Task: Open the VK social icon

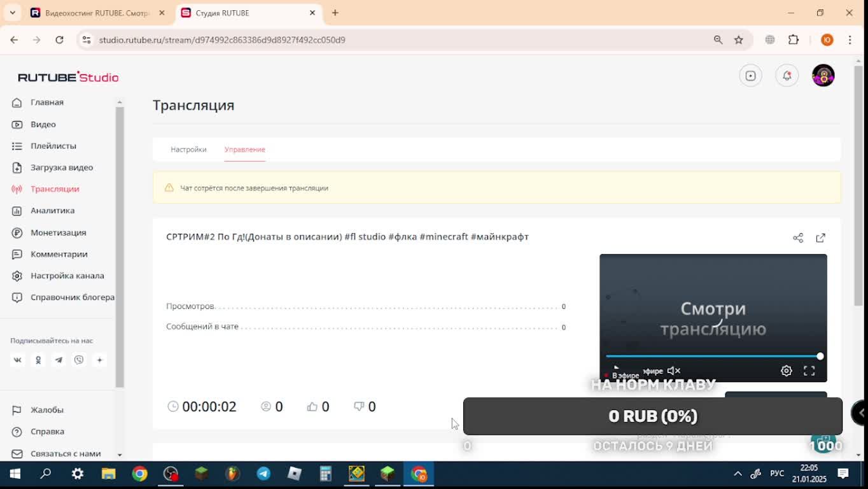Action: coord(18,360)
